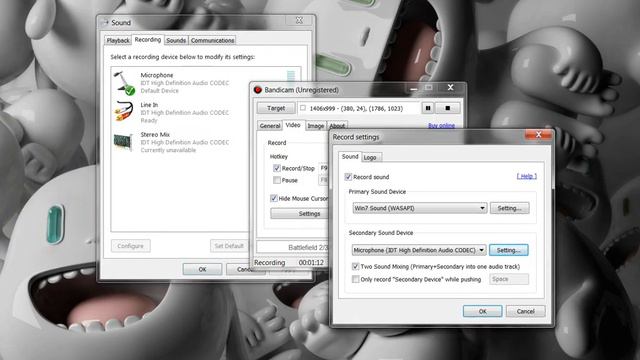640x360 pixels.
Task: Click the Sound window title icon
Action: (105, 23)
